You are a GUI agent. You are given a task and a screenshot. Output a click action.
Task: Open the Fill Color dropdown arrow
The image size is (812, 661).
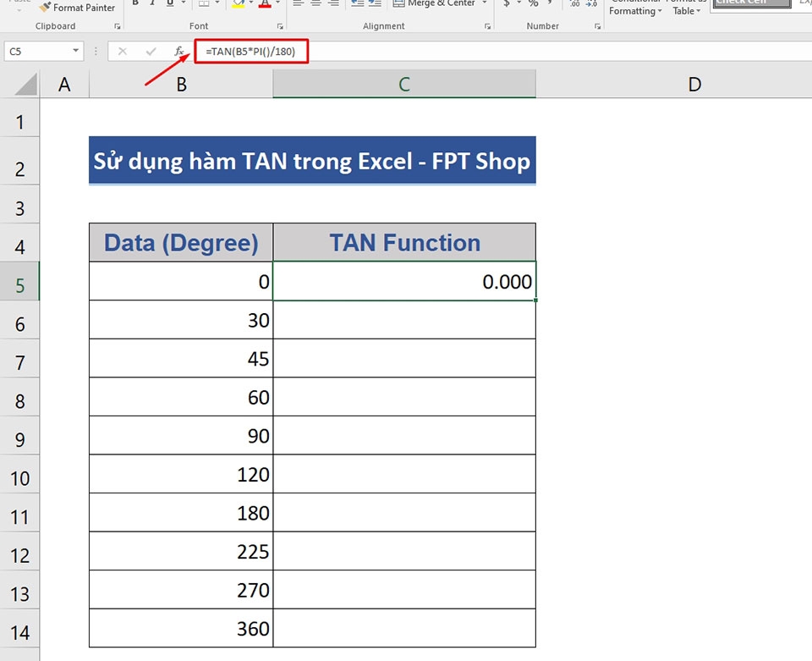coord(250,4)
